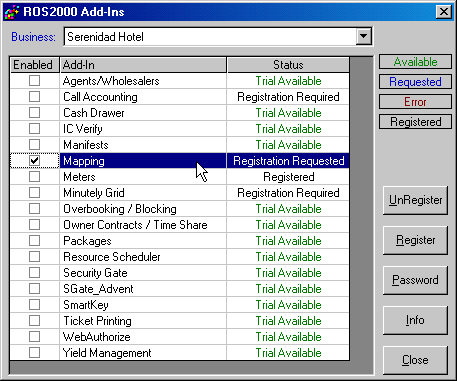Open the Business dropdown arrow
Image resolution: width=457 pixels, height=381 pixels.
[363, 36]
